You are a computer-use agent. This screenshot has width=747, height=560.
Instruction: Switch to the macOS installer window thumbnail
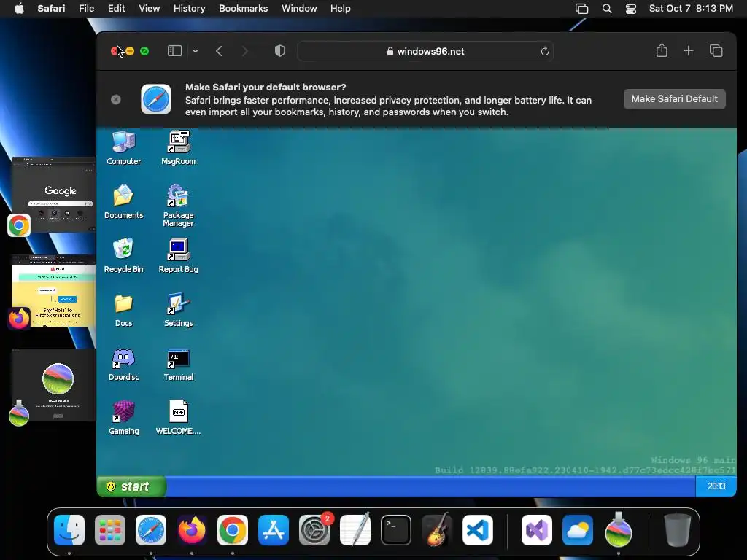click(53, 385)
